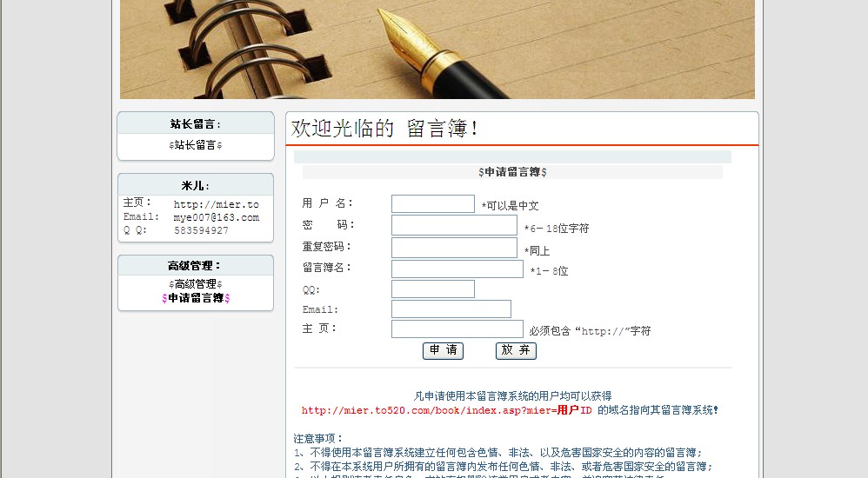Click the 必须包含 http:// hint text
Viewport: 868px width, 478px height.
590,331
